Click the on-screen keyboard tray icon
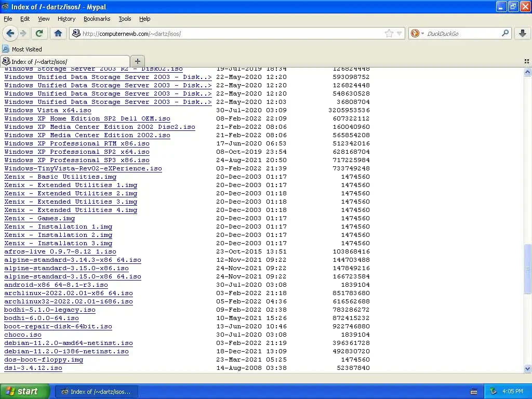 tap(474, 392)
